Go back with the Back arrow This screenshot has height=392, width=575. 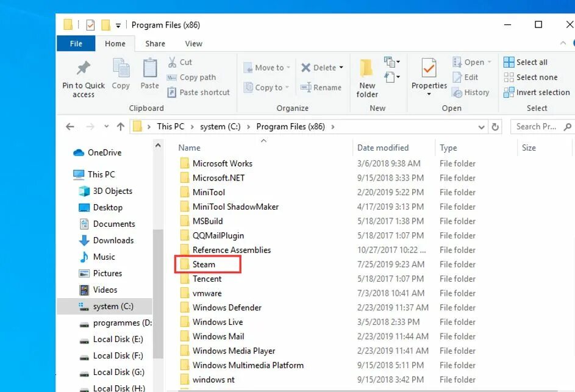point(70,127)
